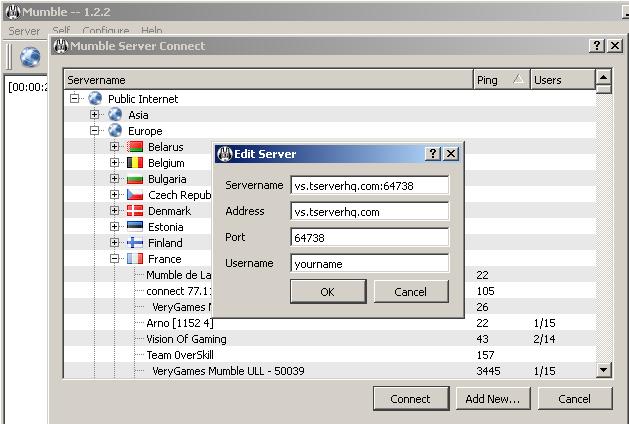The width and height of the screenshot is (629, 424).
Task: Select the Team OverSkill server
Action: pyautogui.click(x=180, y=355)
